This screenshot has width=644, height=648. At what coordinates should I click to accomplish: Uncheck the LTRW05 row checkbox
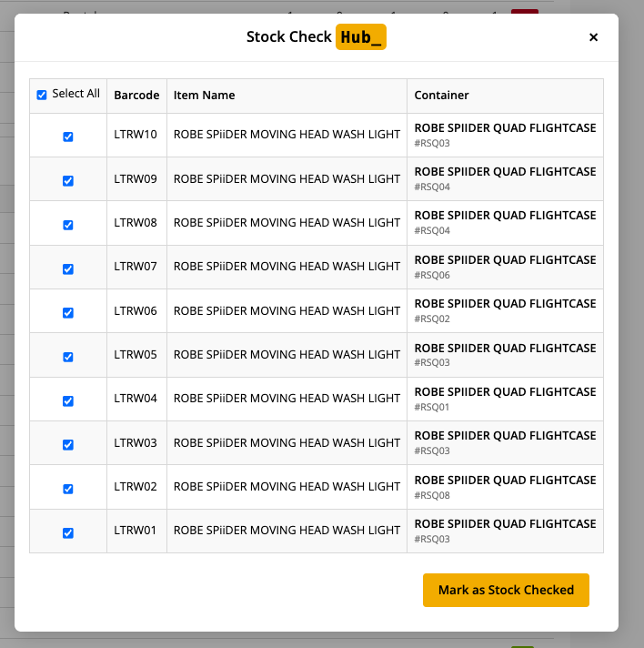tap(68, 357)
